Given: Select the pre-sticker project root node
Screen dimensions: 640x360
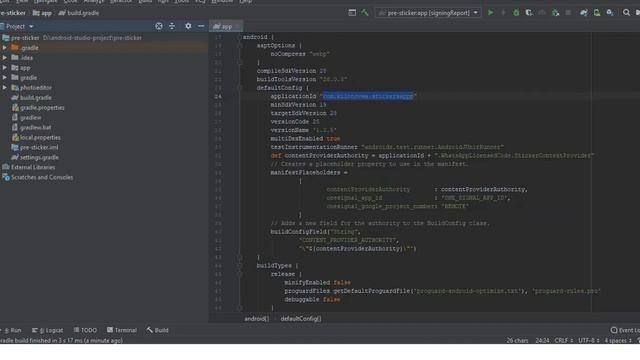Looking at the screenshot, I should pyautogui.click(x=72, y=38).
